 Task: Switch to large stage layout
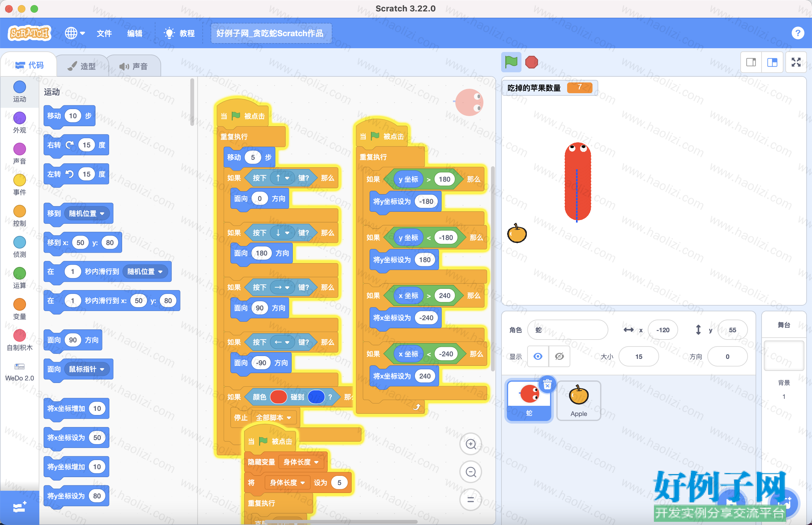pos(772,62)
